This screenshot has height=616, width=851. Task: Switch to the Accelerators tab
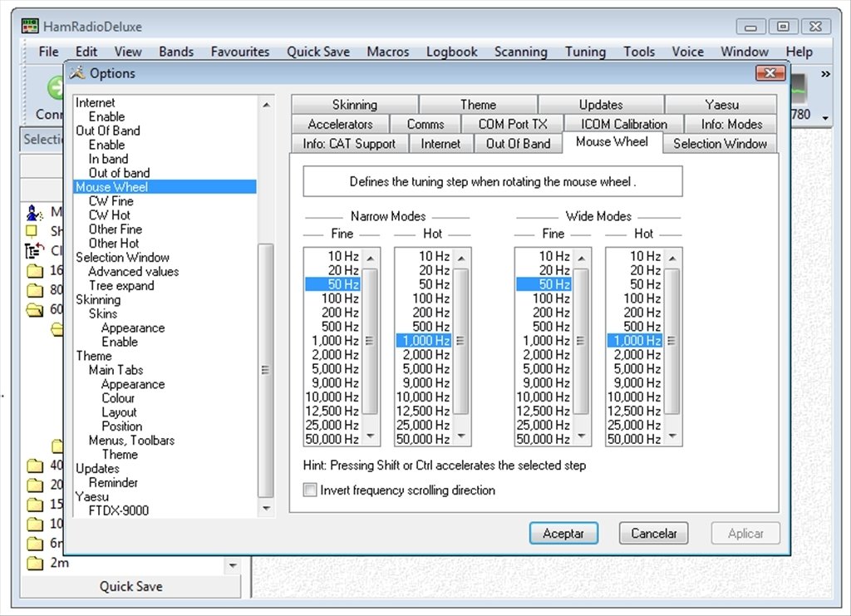click(340, 124)
